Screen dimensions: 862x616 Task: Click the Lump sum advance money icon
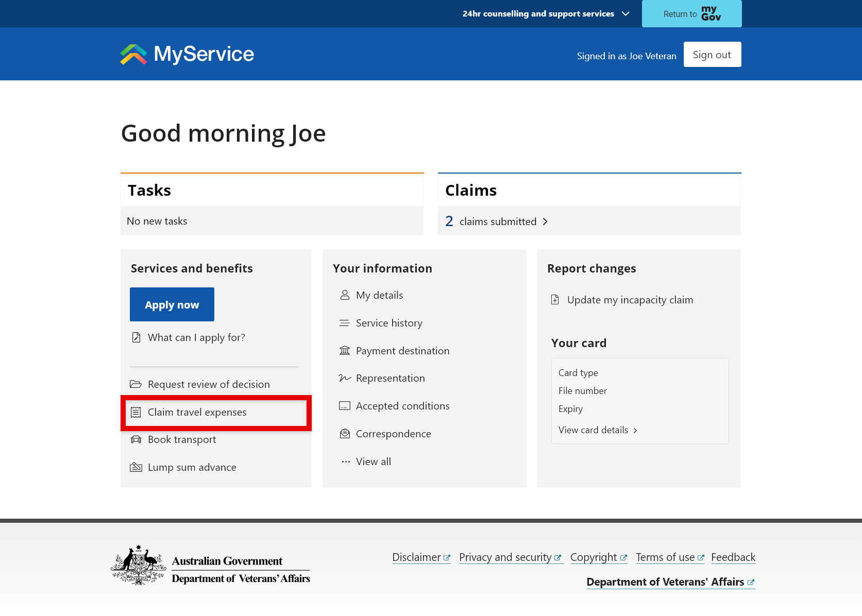point(136,467)
